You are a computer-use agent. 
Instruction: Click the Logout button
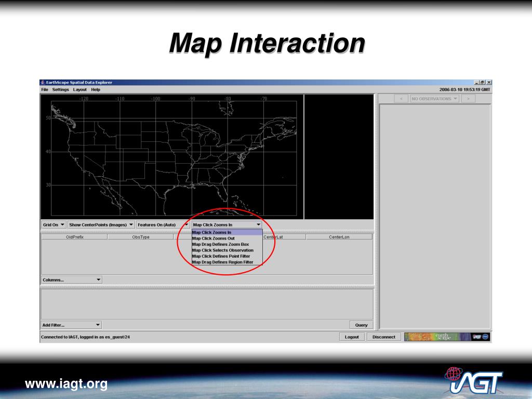(352, 337)
